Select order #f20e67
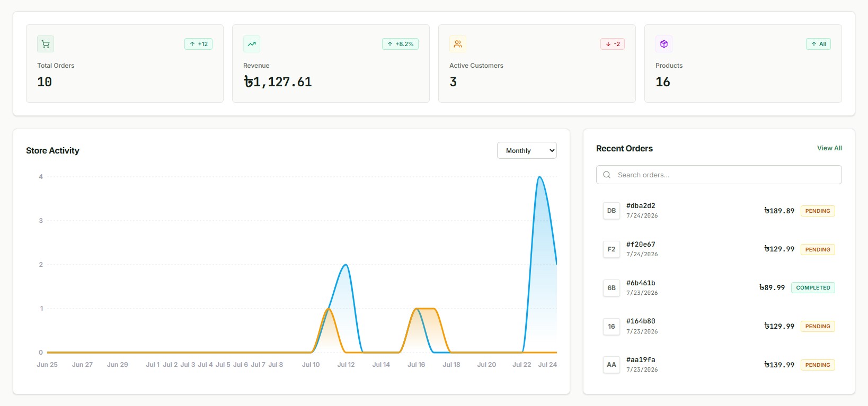The width and height of the screenshot is (868, 406). click(719, 249)
